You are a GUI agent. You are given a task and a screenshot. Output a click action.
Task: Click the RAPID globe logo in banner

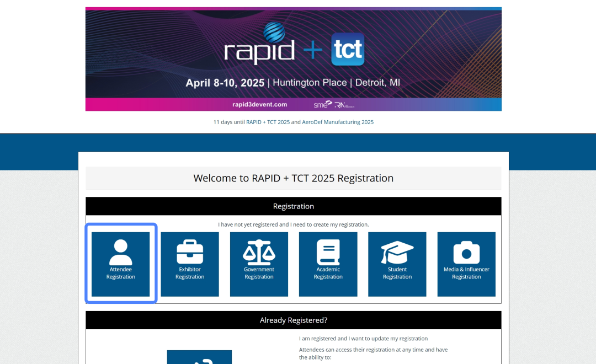[x=274, y=31]
